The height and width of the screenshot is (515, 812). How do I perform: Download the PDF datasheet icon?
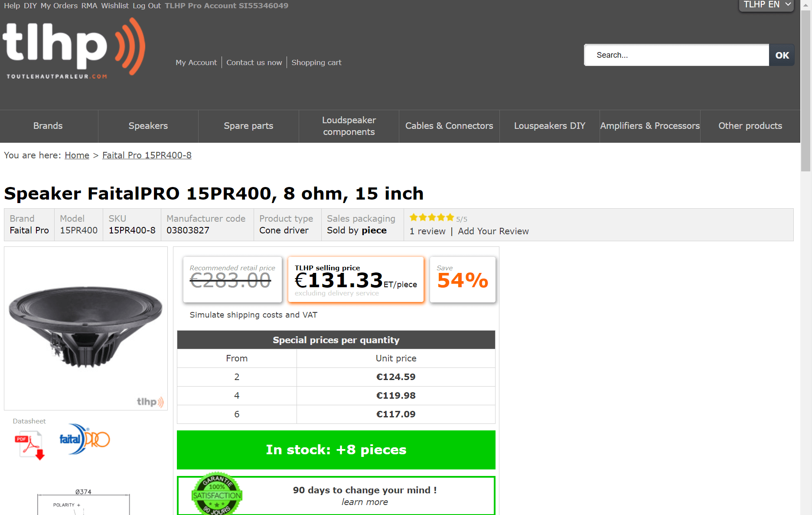(x=30, y=445)
